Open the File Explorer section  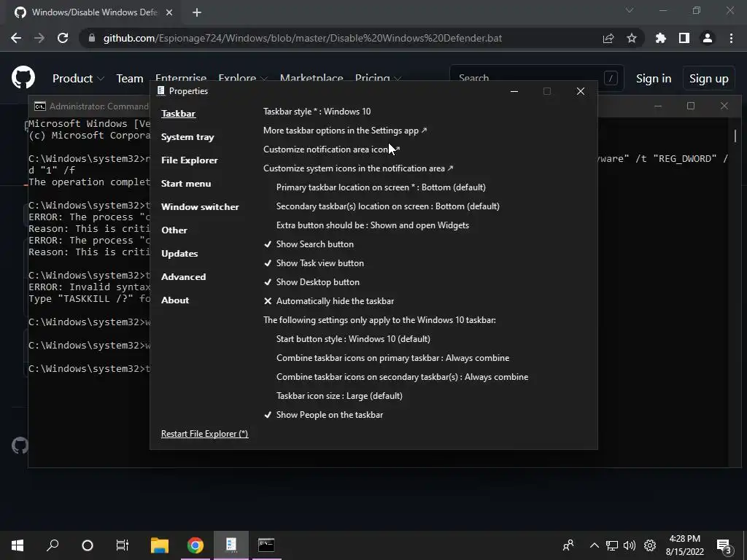(189, 160)
